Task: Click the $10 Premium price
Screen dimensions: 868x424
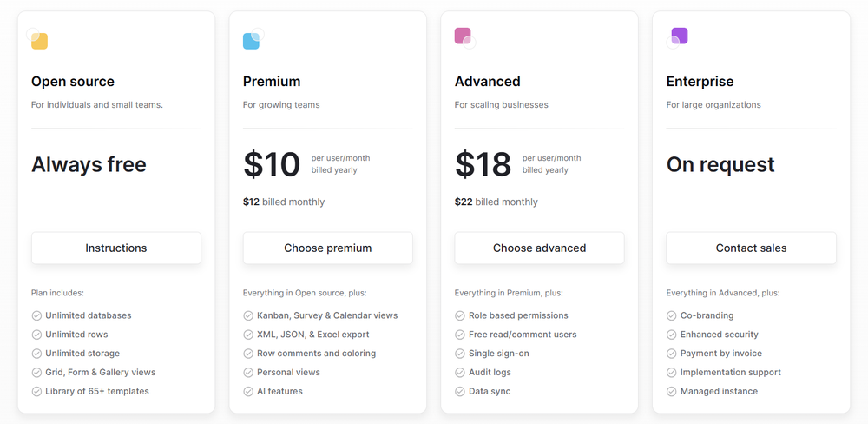Action: pyautogui.click(x=271, y=164)
